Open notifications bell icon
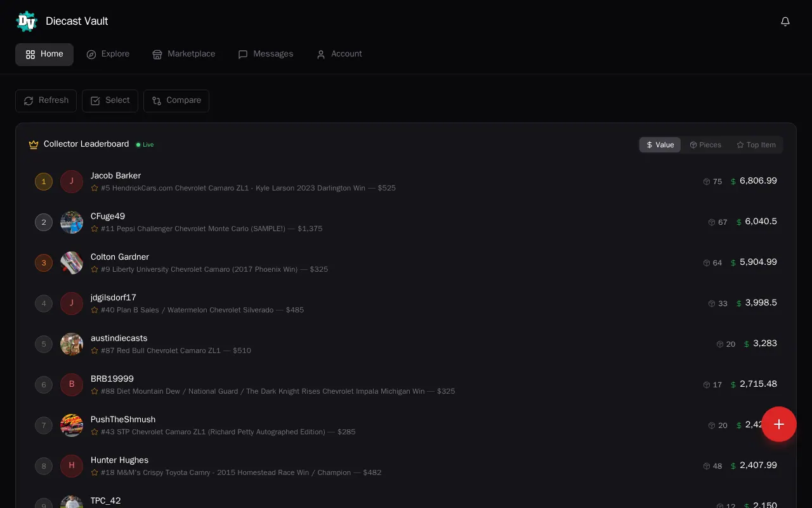 point(785,22)
